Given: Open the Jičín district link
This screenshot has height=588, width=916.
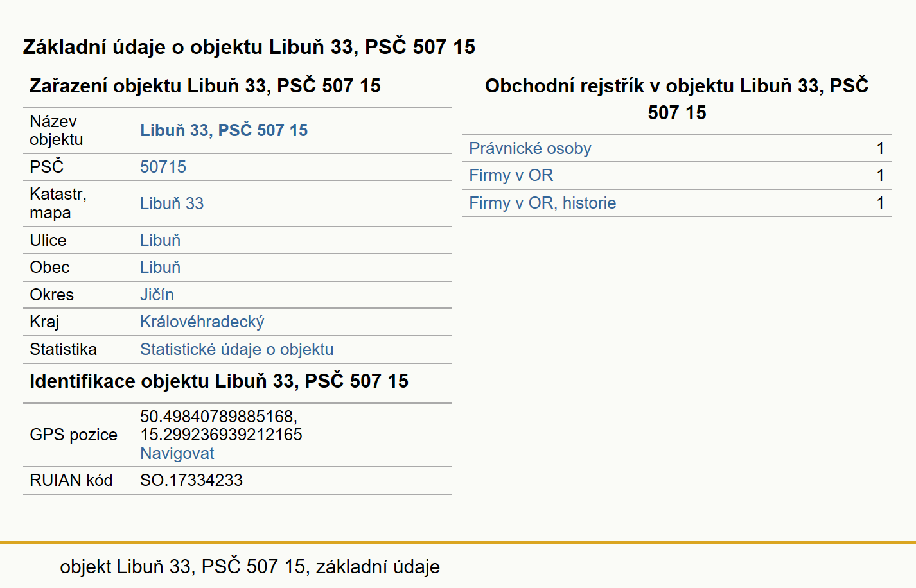Looking at the screenshot, I should pos(157,295).
